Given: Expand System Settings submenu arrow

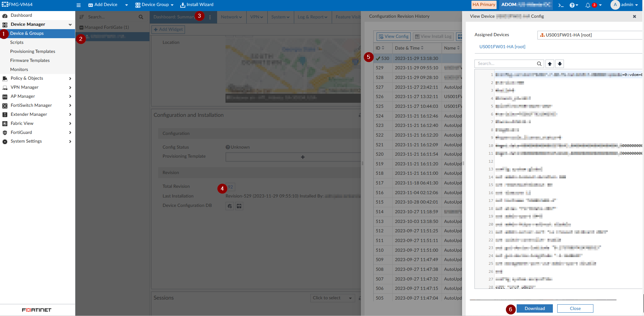Looking at the screenshot, I should point(70,142).
